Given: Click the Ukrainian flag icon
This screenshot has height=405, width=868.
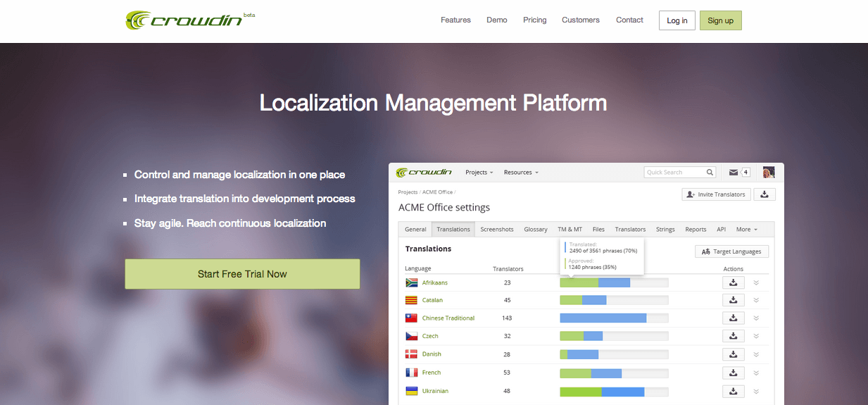Looking at the screenshot, I should 412,391.
